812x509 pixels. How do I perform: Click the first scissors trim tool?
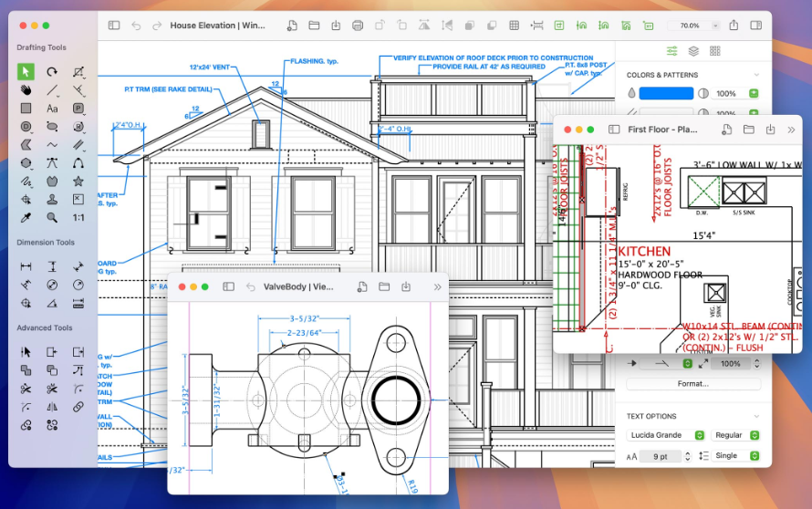pos(26,389)
